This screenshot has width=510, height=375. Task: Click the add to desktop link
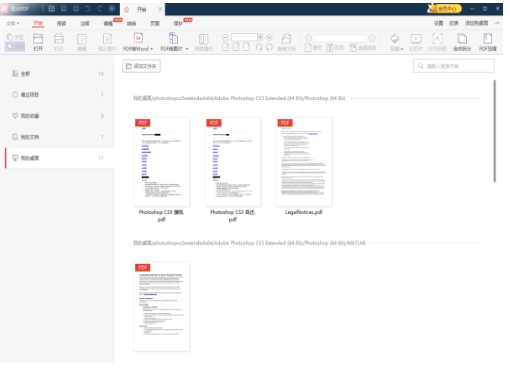[x=477, y=23]
